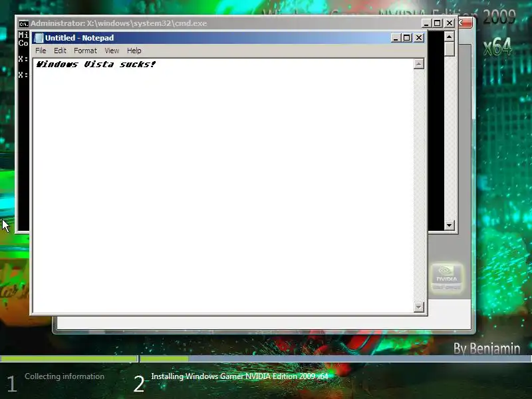Image resolution: width=532 pixels, height=399 pixels.
Task: Click the Notepad title bar icon
Action: tap(39, 38)
